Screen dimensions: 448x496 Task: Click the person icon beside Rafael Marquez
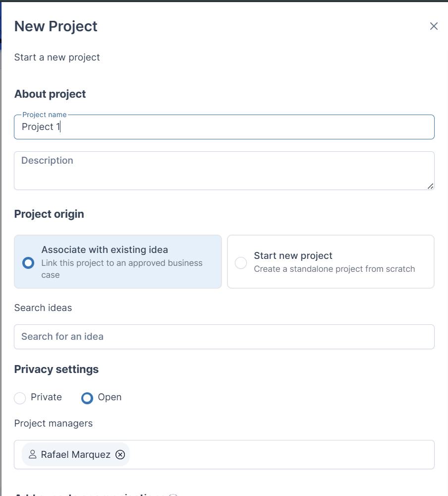pos(33,454)
